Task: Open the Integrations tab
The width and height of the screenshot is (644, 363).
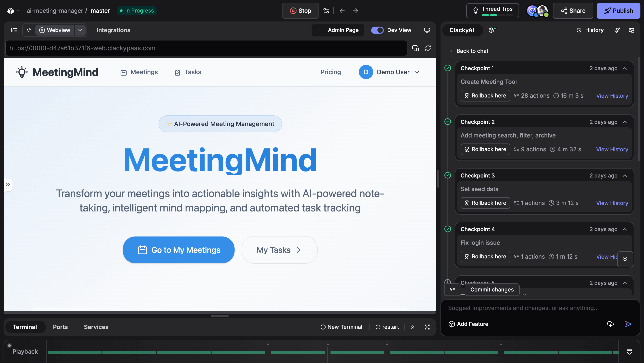Action: (113, 30)
